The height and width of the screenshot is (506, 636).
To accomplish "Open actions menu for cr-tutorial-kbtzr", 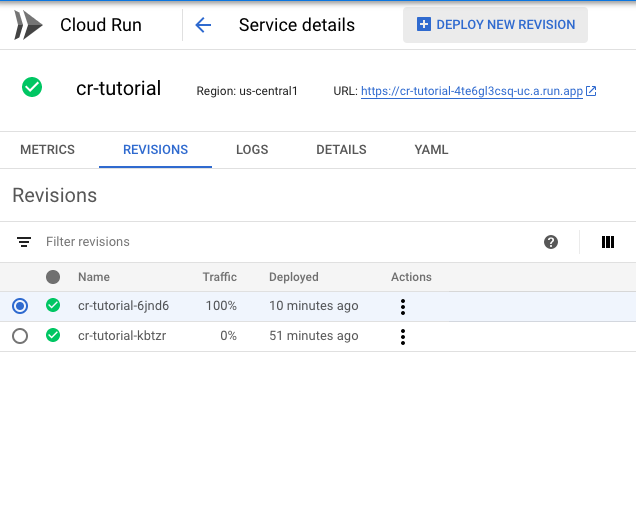I will (x=403, y=337).
